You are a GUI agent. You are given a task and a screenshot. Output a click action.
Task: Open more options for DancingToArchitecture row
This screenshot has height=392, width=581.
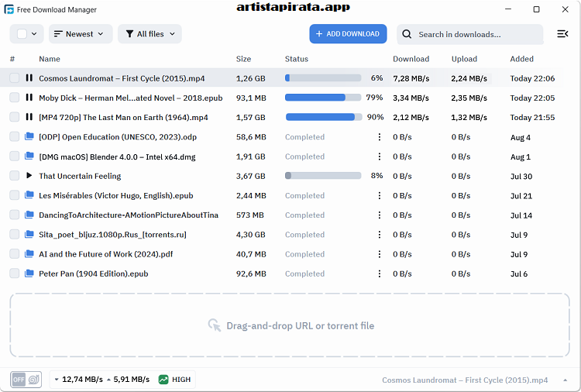pos(379,215)
